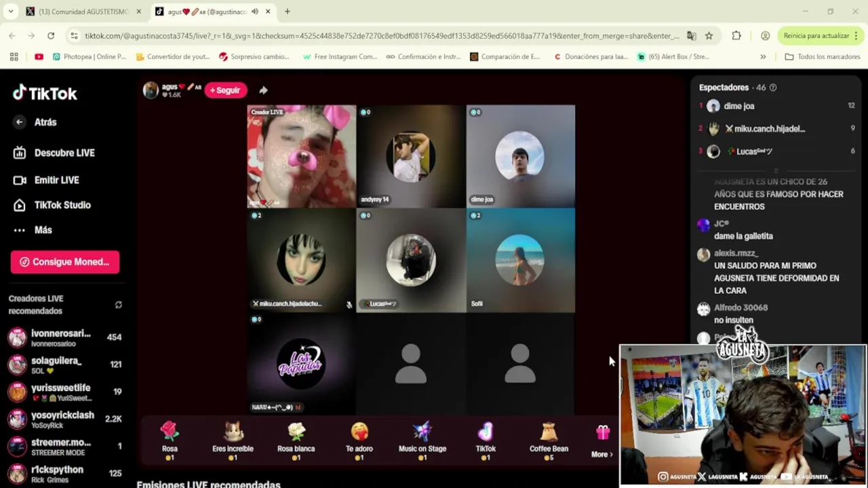Open miku.canch.hijadel in viewers ranking

click(x=776, y=129)
